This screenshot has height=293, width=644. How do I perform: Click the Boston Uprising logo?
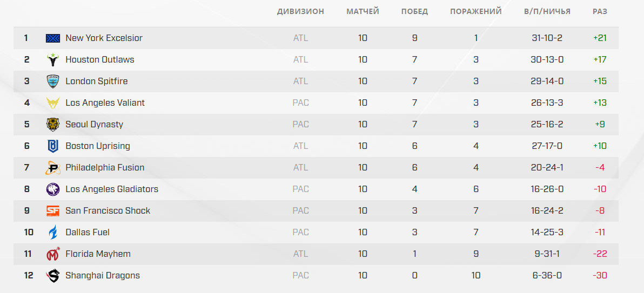(53, 146)
